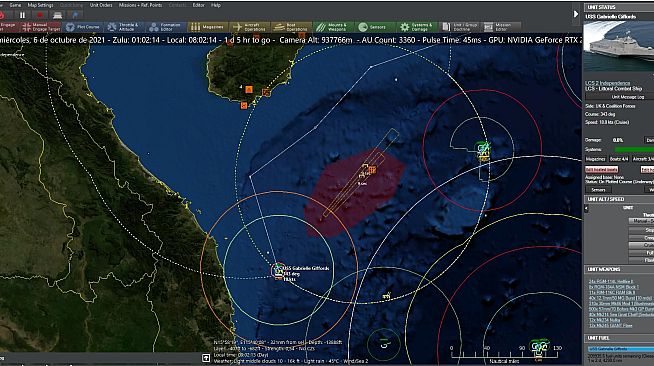This screenshot has width=654, height=366.
Task: Open the Help menu
Action: click(216, 5)
